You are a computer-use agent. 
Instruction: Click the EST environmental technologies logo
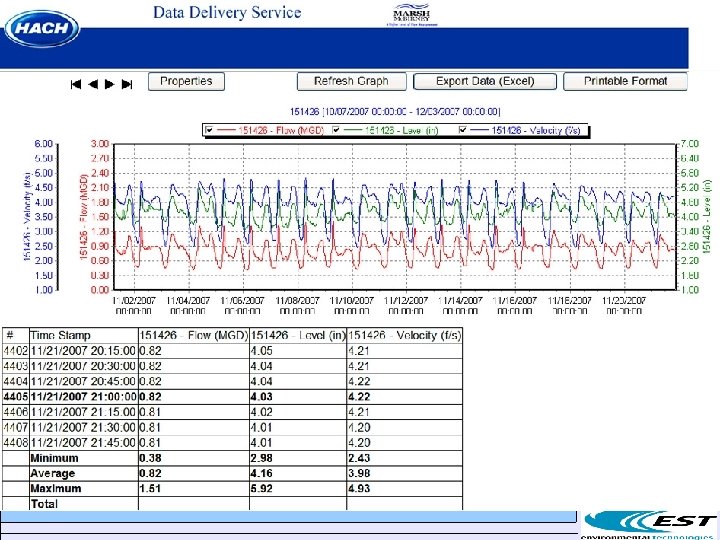click(651, 525)
